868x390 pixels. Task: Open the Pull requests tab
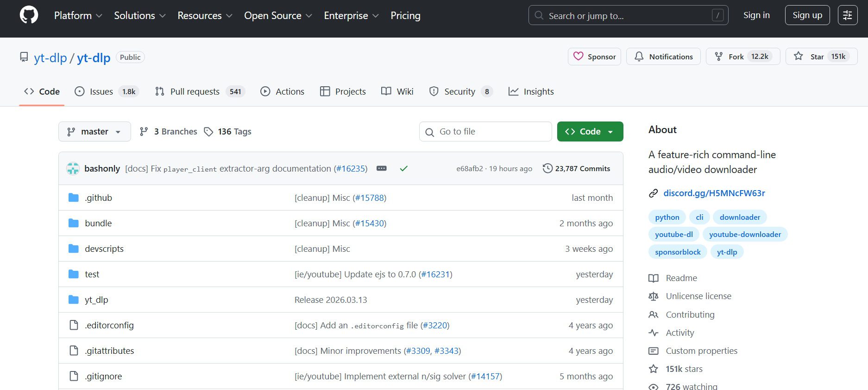(199, 91)
